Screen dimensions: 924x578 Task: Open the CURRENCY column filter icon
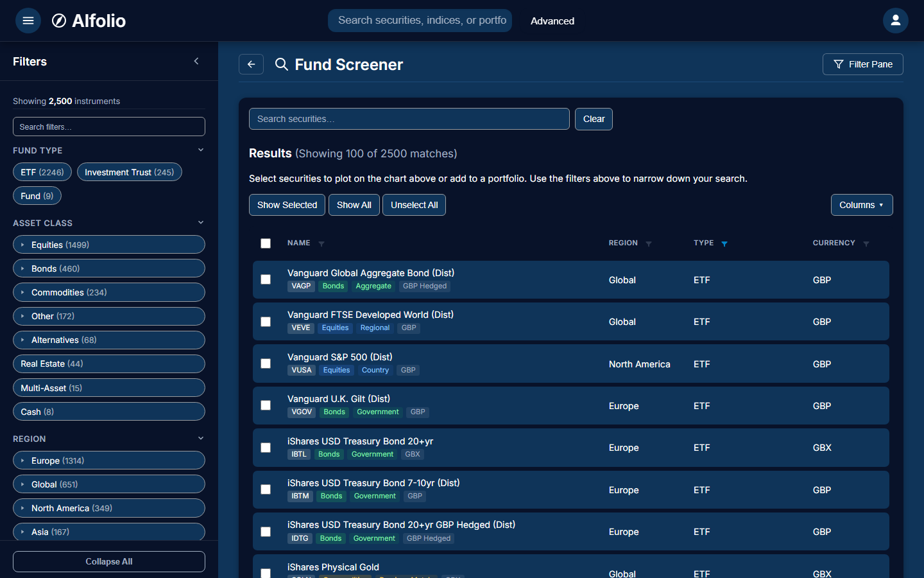866,243
